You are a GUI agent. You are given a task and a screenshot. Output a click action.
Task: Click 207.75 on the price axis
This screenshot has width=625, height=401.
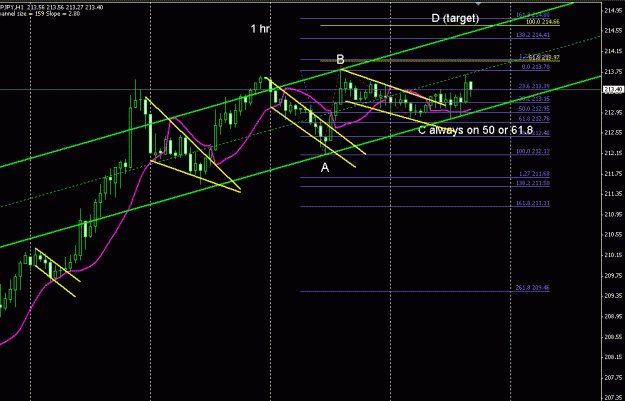point(614,377)
